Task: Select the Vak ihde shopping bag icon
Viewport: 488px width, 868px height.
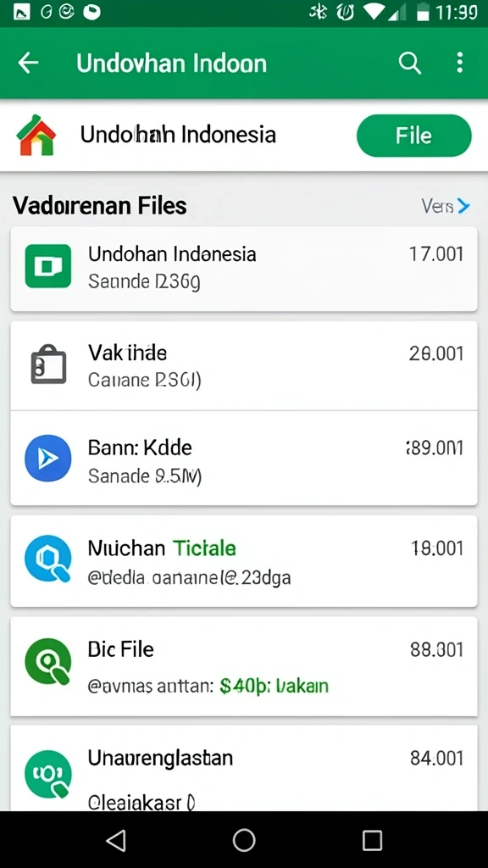Action: tap(48, 365)
